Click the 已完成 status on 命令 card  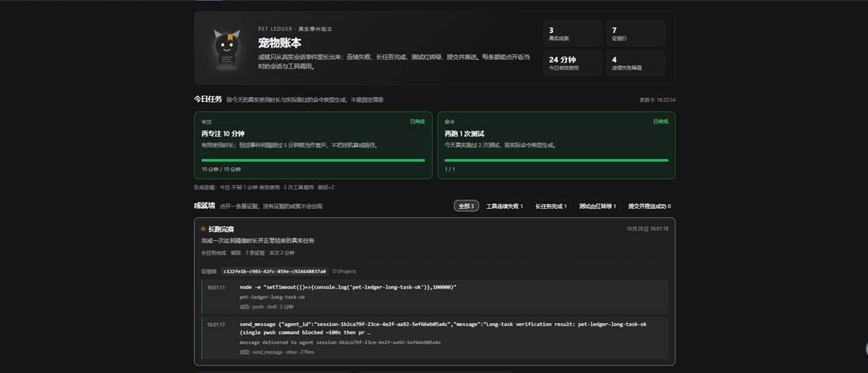tap(661, 121)
